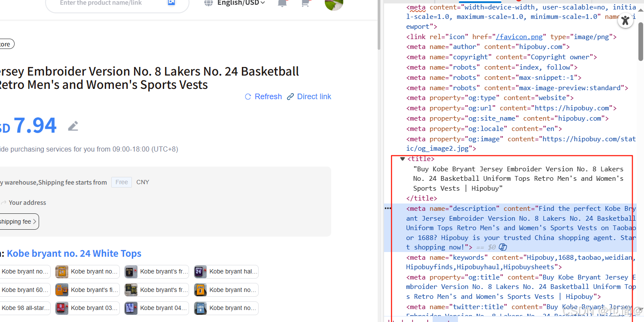Click the round accessibility figure icon
Viewport: 644px width, 322px height.
tap(626, 20)
